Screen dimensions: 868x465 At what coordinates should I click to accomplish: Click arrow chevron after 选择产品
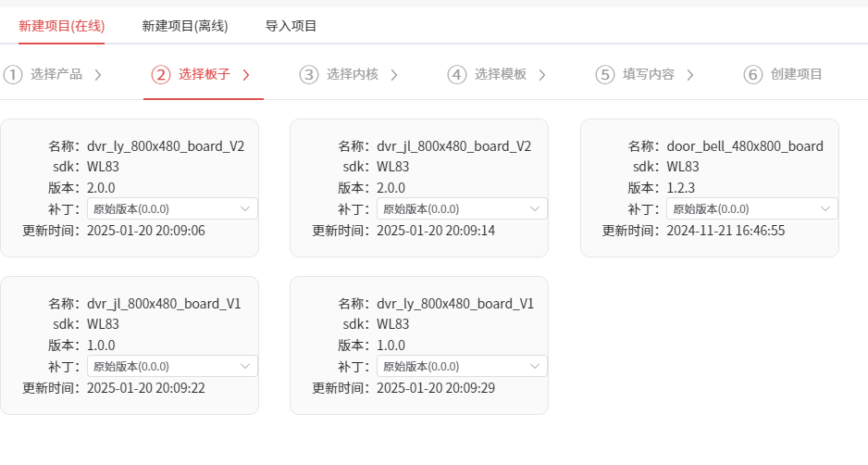tap(98, 75)
